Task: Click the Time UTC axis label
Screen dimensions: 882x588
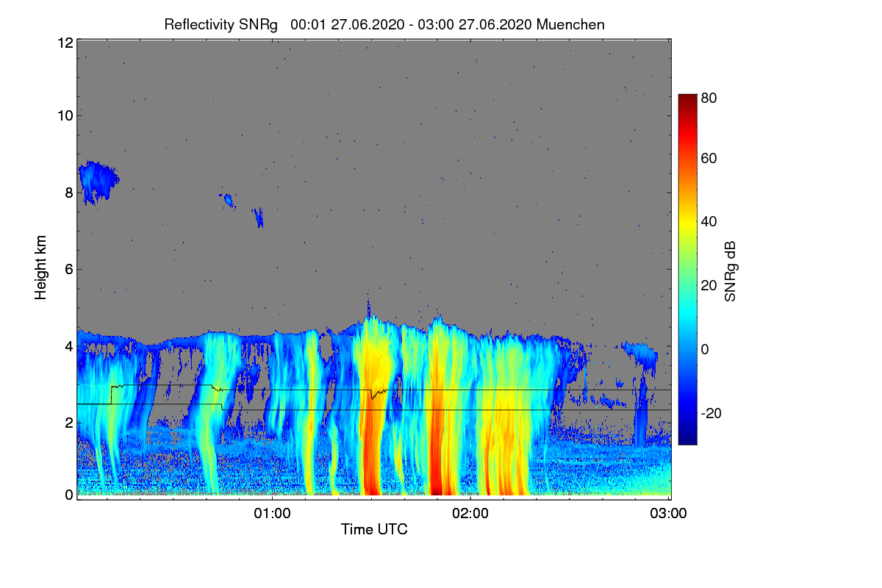Action: coord(374,529)
